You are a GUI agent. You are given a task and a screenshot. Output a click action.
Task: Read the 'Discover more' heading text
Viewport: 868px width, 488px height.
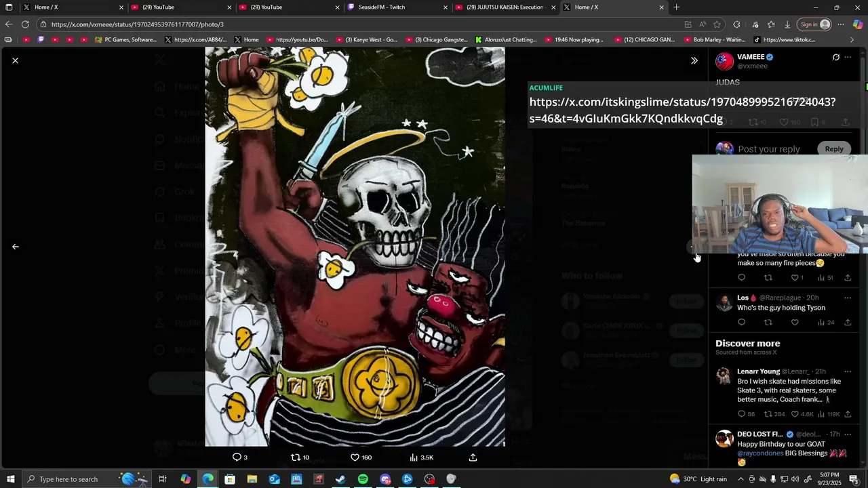click(748, 344)
